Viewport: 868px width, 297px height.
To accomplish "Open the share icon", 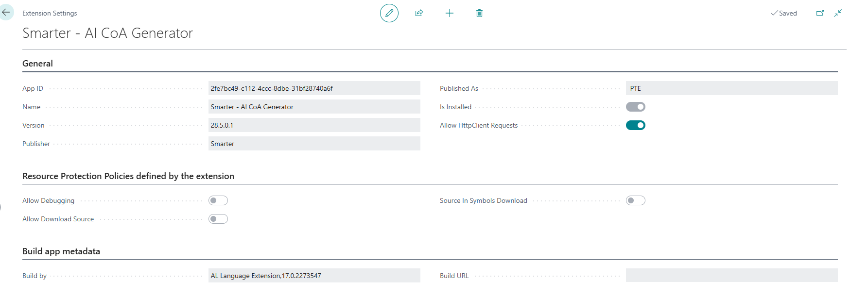I will [419, 13].
